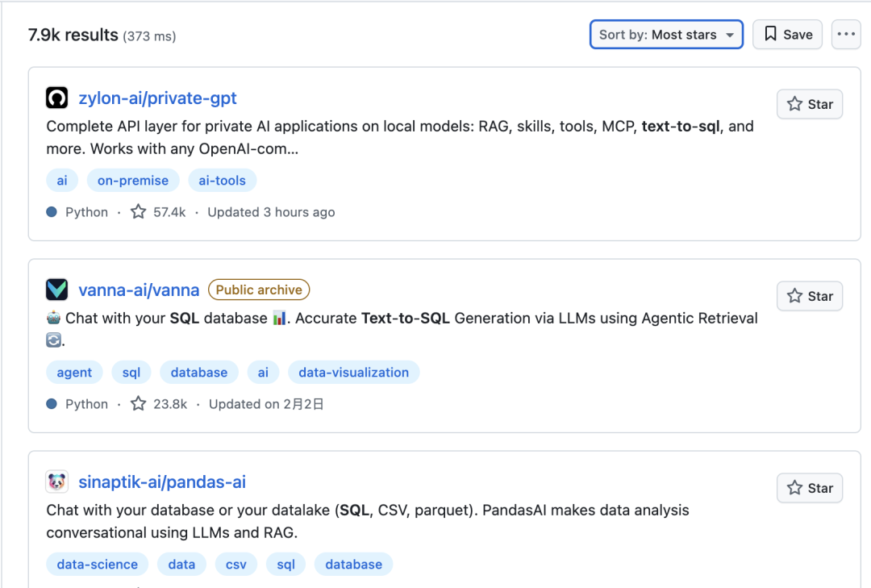Click the robot emoji in vanna description
The image size is (871, 588).
pos(53,318)
